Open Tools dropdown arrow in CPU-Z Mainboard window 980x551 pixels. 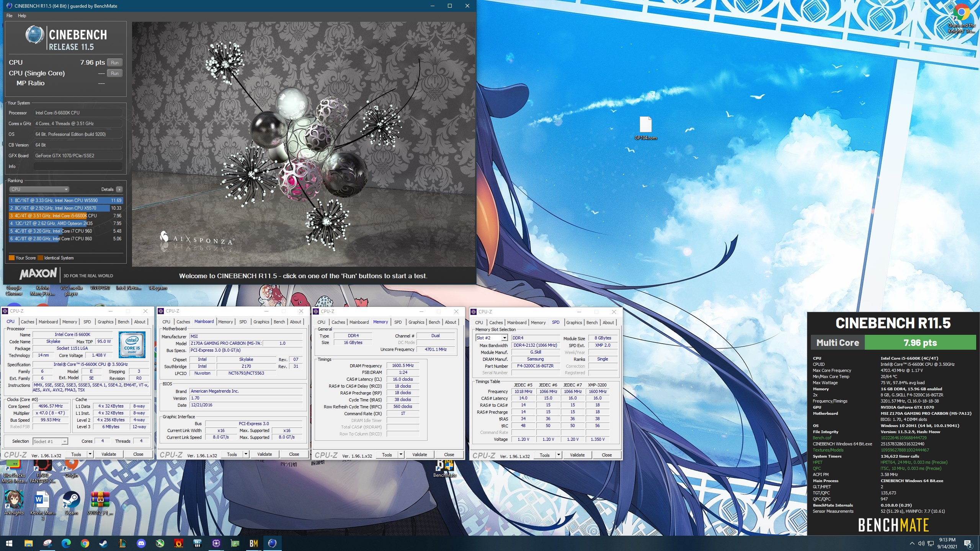pyautogui.click(x=246, y=454)
